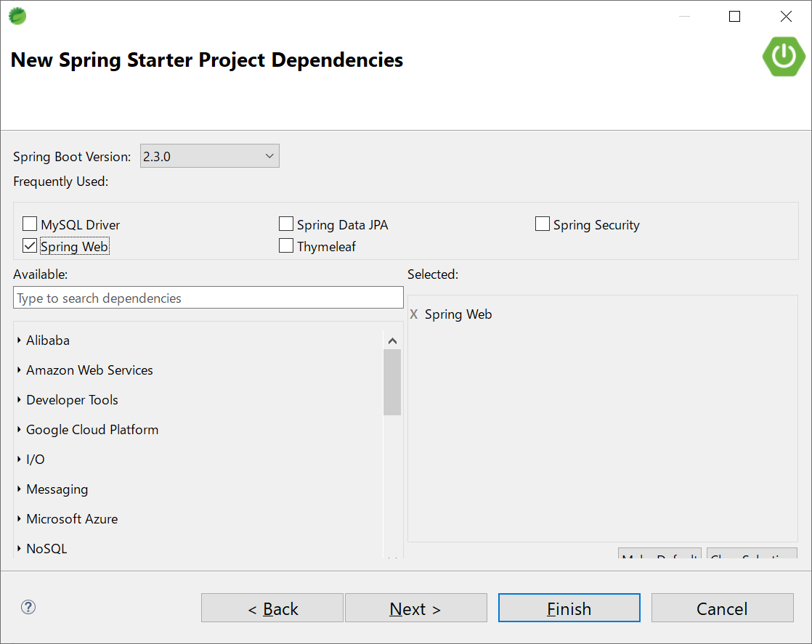
Task: Expand the Developer Tools category
Action: (19, 399)
